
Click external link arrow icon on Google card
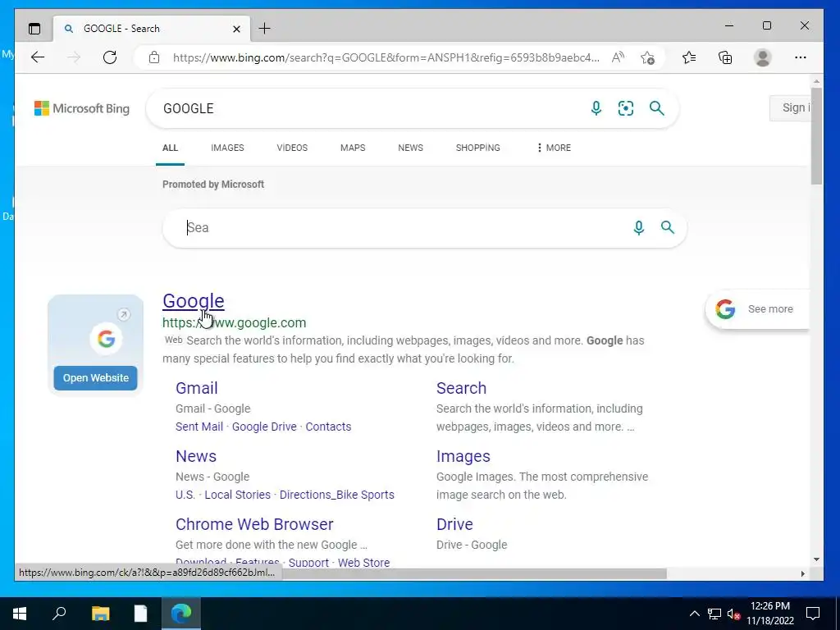[x=124, y=314]
